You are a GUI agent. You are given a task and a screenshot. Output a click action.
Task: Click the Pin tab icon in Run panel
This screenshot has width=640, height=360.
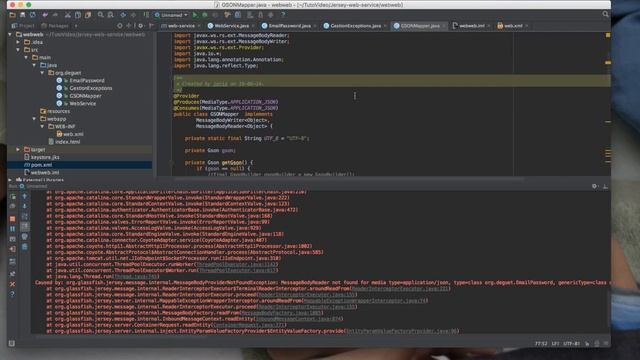pyautogui.click(x=13, y=273)
